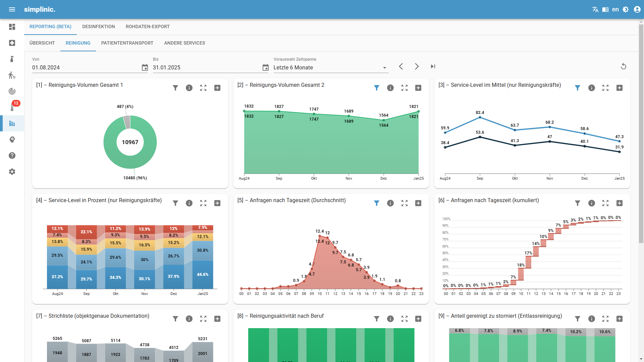Toggle dark mode using the header brightness icon
The width and height of the screenshot is (644, 362).
click(626, 9)
